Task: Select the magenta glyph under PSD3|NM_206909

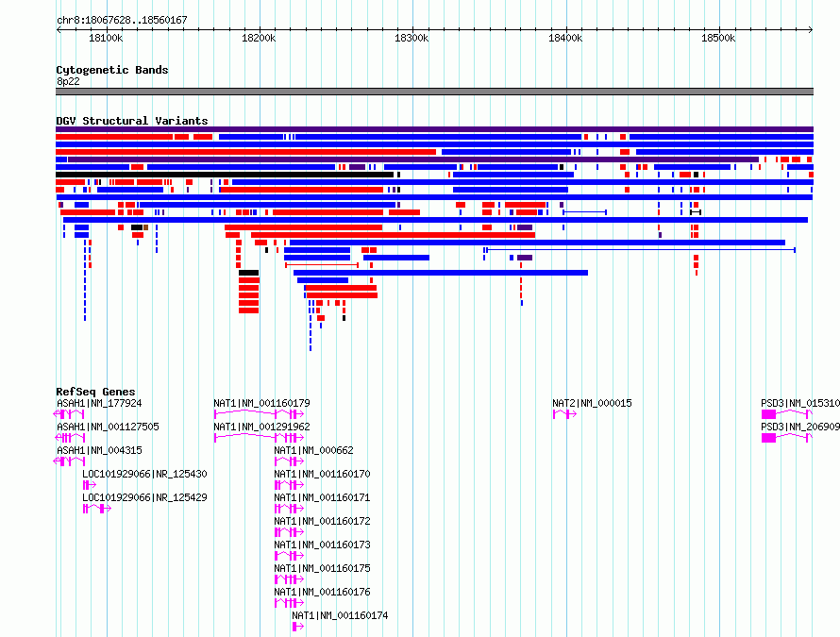Action: click(x=786, y=438)
